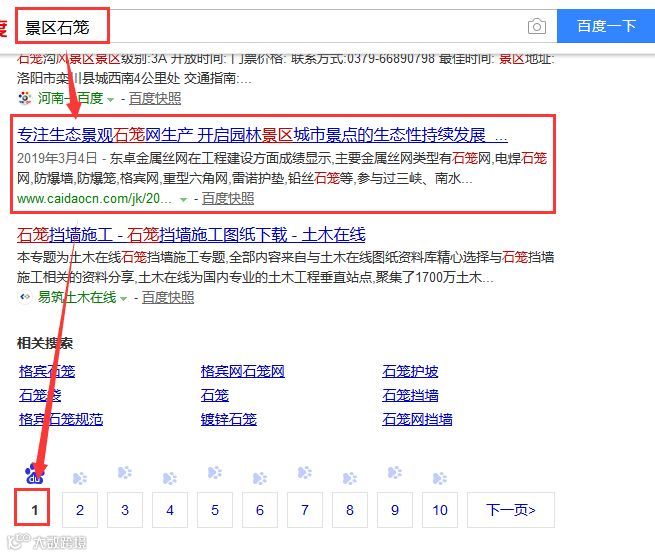
Task: Expand dropdown arrow beside 河南-百度
Action: click(x=111, y=100)
